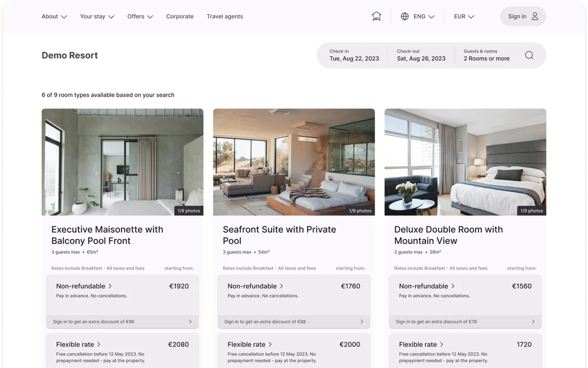588x368 pixels.
Task: Change language via ENG dropdown
Action: tap(424, 16)
